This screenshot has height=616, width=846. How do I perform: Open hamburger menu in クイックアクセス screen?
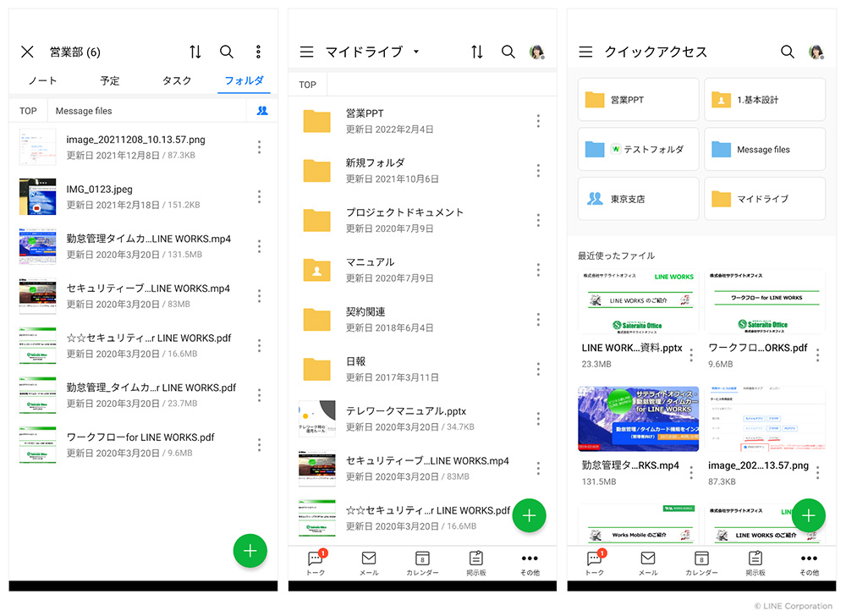[x=585, y=52]
